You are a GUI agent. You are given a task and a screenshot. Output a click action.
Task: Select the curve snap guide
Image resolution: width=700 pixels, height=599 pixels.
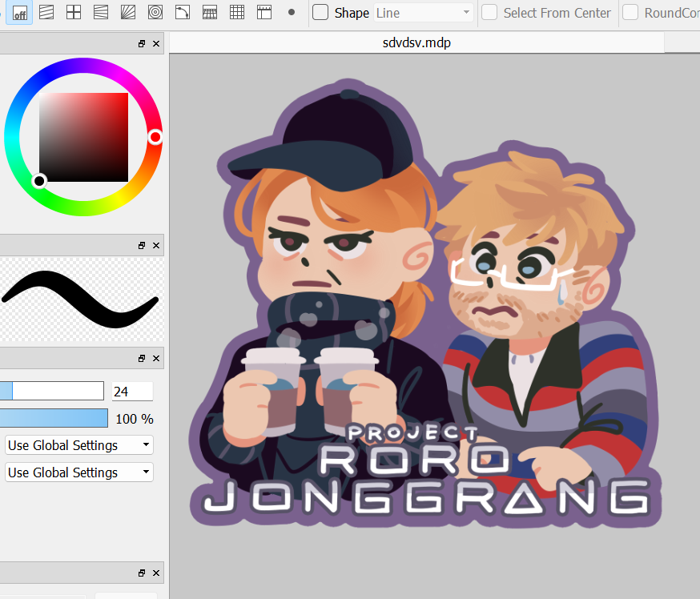[183, 13]
